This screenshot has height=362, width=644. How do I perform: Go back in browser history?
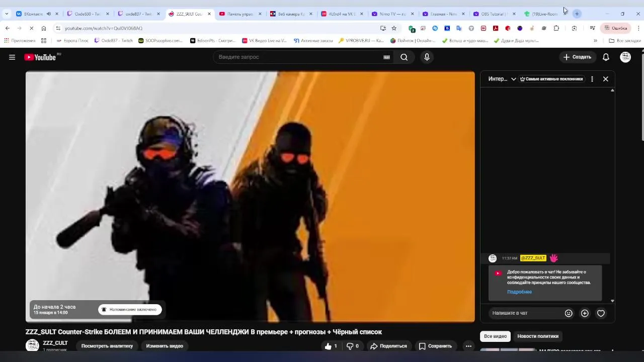(7, 28)
